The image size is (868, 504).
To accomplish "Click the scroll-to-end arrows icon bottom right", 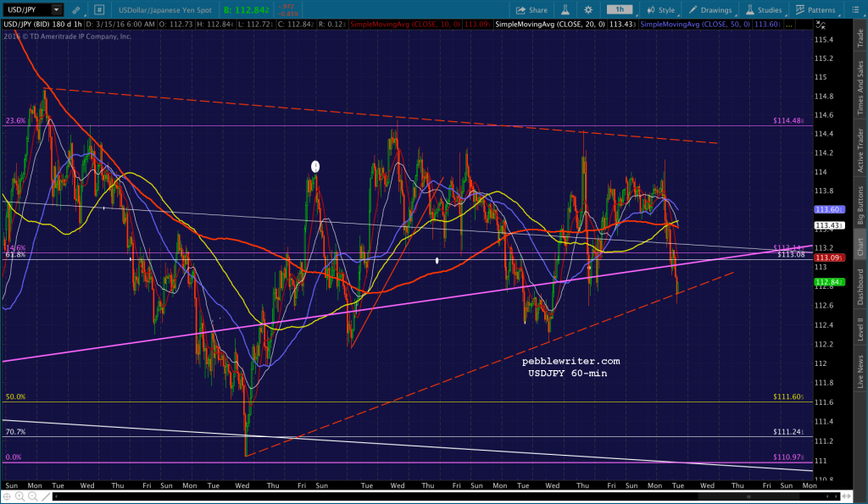I will (846, 497).
